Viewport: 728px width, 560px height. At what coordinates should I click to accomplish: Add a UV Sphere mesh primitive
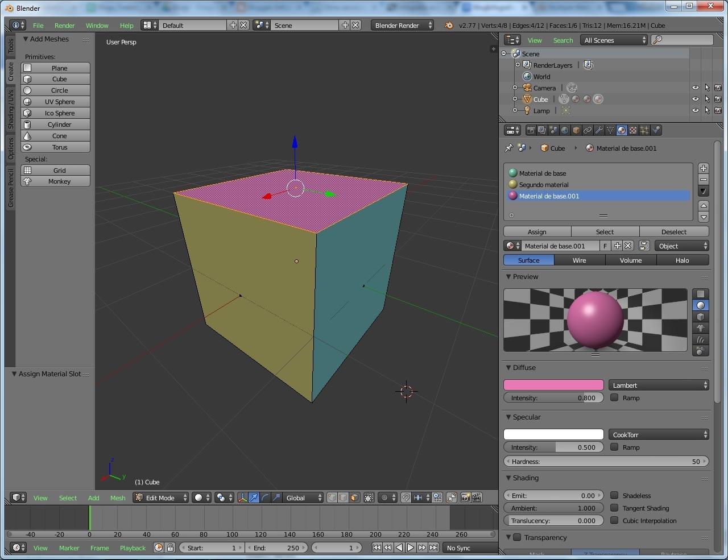[56, 102]
